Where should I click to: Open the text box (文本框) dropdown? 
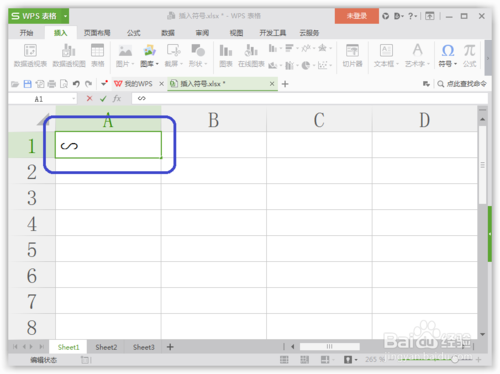386,55
